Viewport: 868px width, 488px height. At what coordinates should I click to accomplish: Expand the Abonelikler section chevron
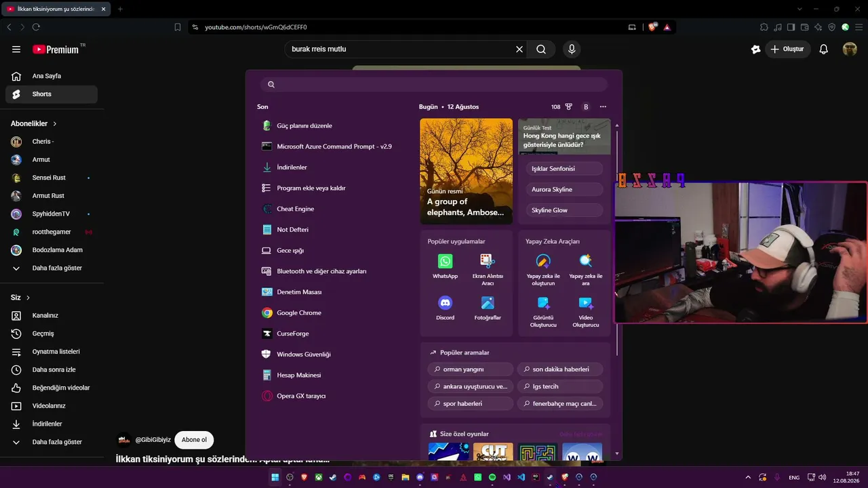(x=55, y=124)
